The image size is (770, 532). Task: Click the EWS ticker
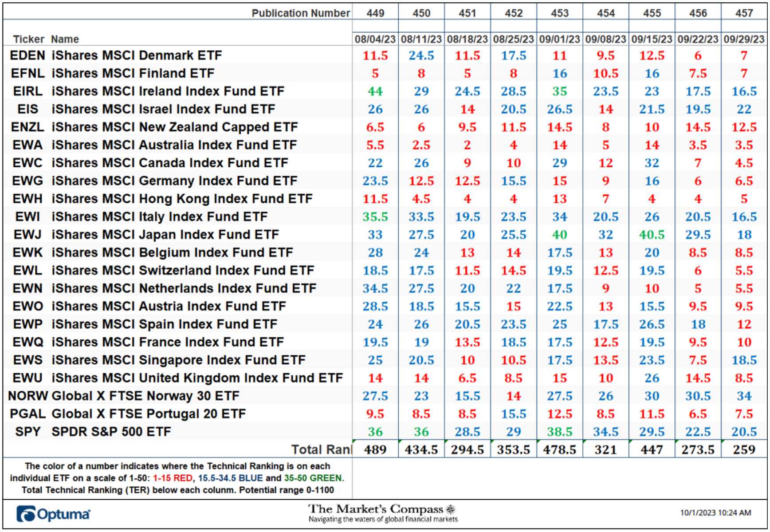pyautogui.click(x=27, y=360)
